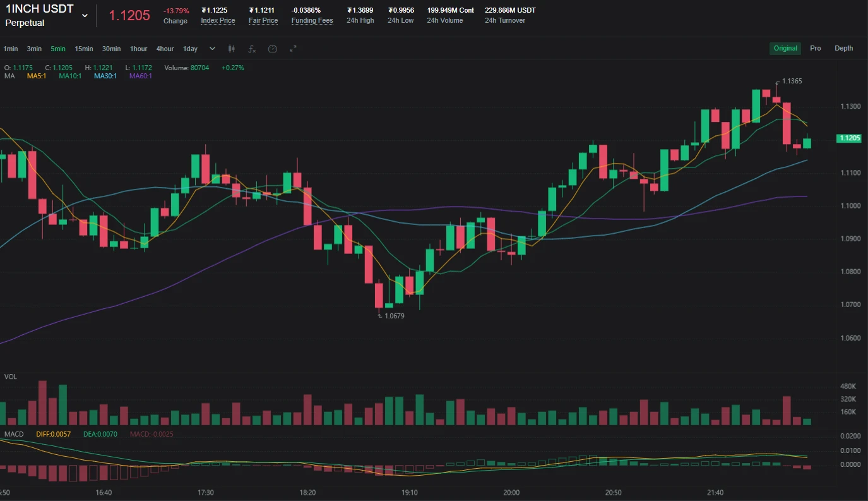The width and height of the screenshot is (868, 501).
Task: Switch to the Original chart view
Action: [785, 48]
